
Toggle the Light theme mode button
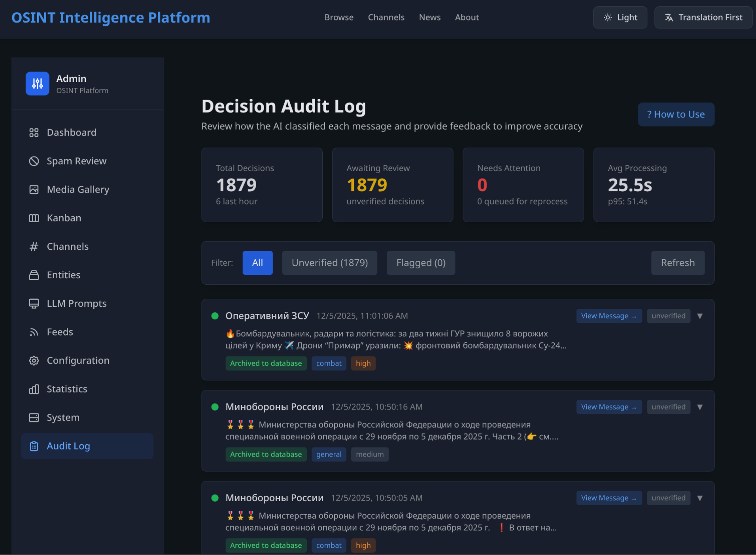pos(620,17)
